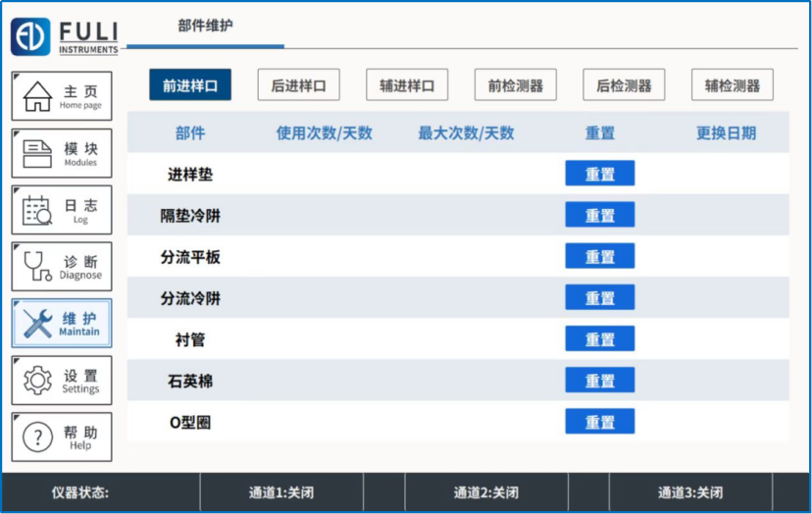Switch to 辅进样口 tab
The image size is (812, 514).
pos(407,85)
